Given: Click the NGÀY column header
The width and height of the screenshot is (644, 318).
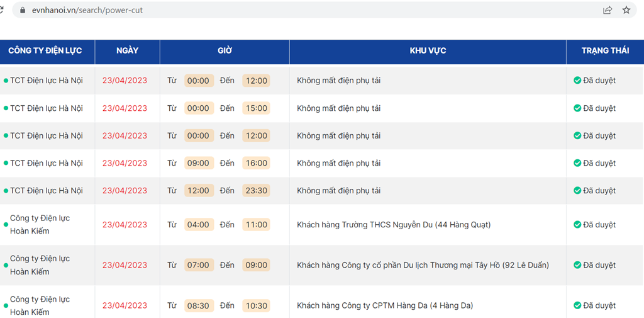Looking at the screenshot, I should point(127,51).
